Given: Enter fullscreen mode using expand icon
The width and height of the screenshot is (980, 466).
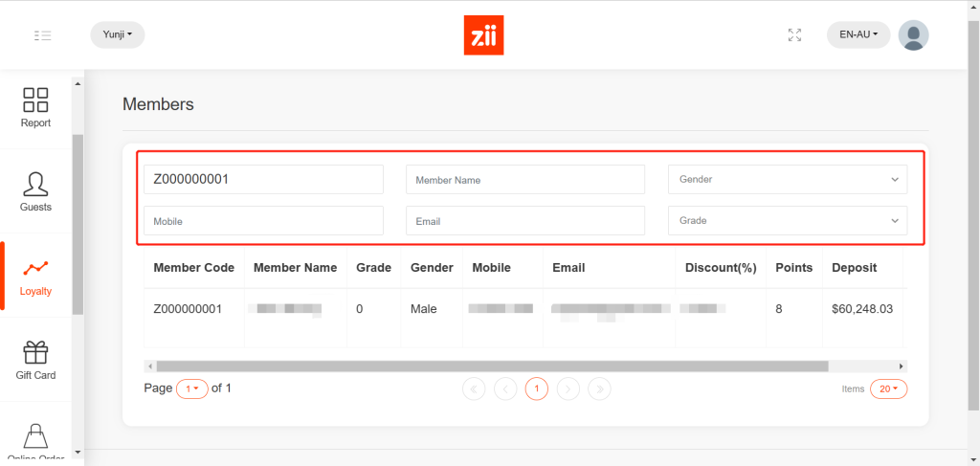Looking at the screenshot, I should coord(794,35).
